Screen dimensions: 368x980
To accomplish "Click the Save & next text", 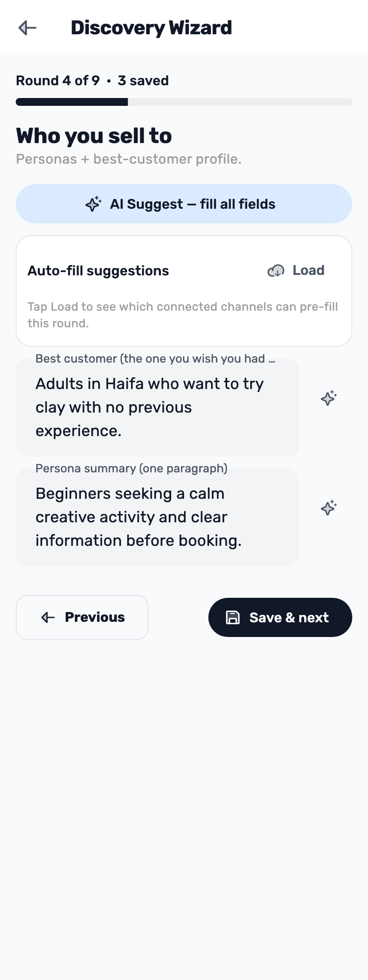I will coord(289,617).
